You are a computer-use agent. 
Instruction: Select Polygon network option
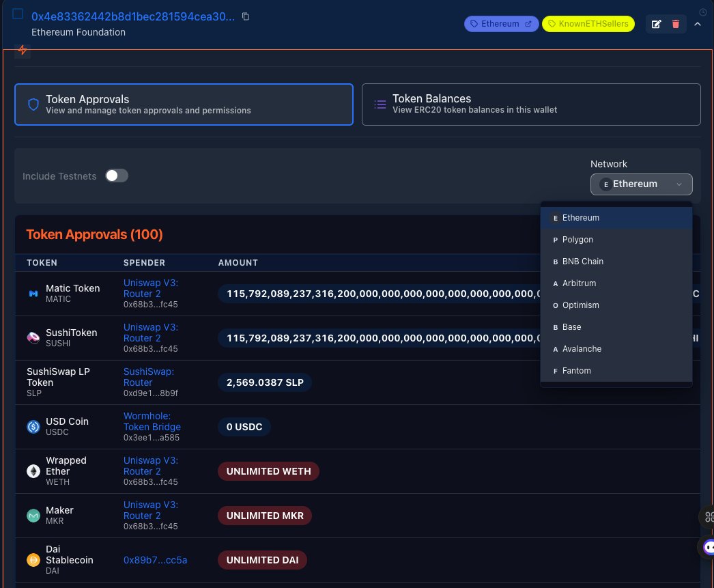(x=616, y=240)
